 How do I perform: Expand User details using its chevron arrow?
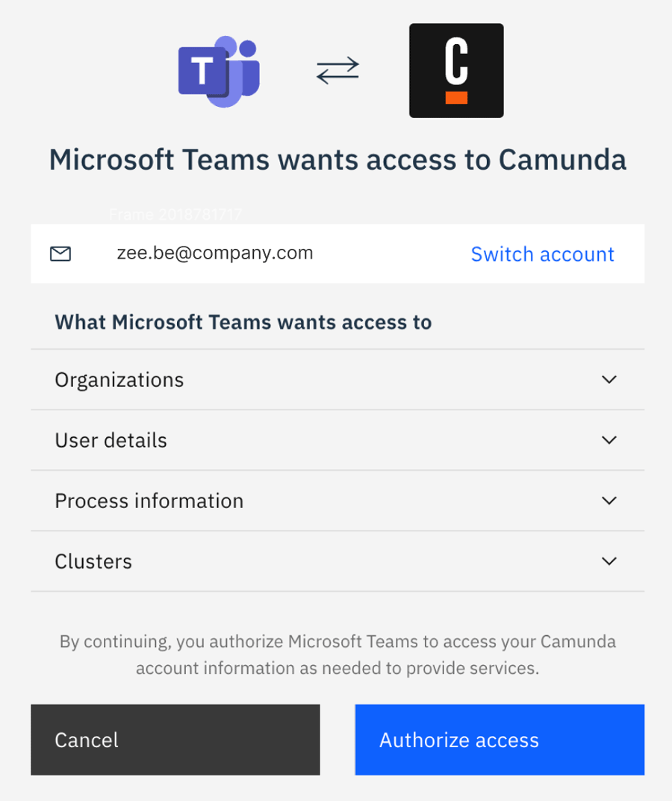[609, 440]
